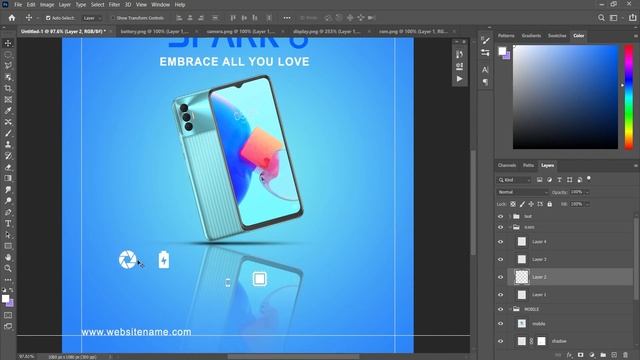Image resolution: width=640 pixels, height=360 pixels.
Task: Click the lock all padlock icon
Action: pyautogui.click(x=549, y=204)
